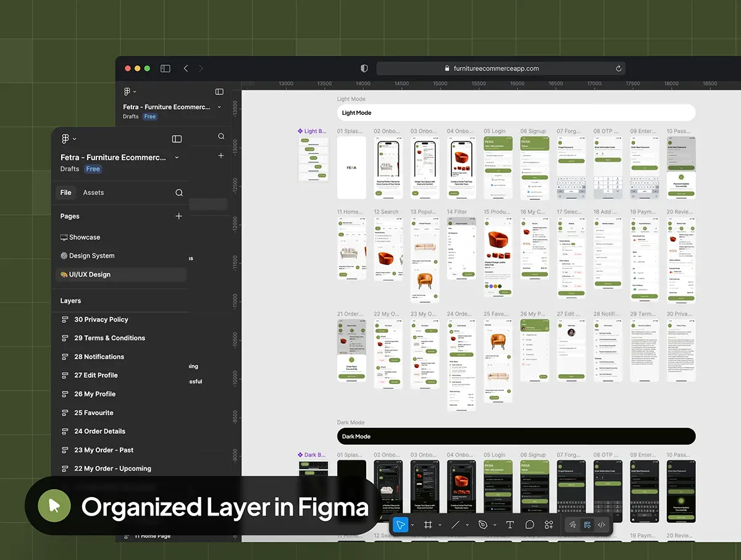
Task: Toggle the browser sidebar button
Action: (x=165, y=69)
